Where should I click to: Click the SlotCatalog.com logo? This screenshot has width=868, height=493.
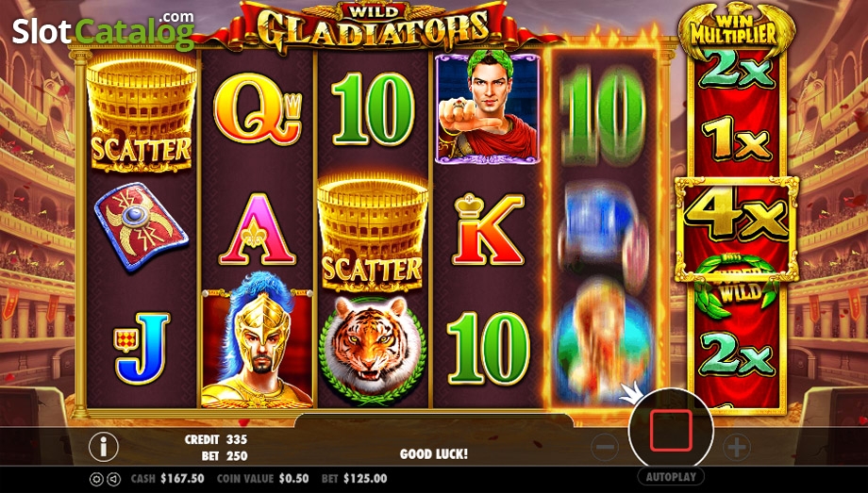point(103,29)
